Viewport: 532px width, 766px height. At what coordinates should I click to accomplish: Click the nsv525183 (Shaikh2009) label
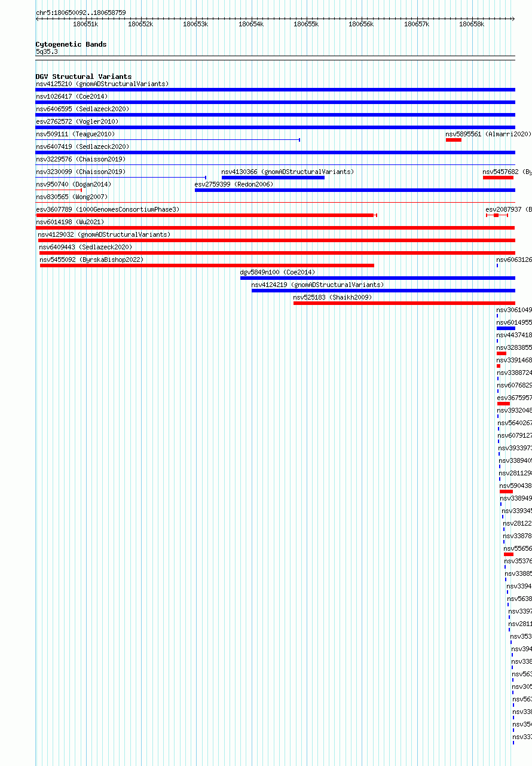(332, 297)
